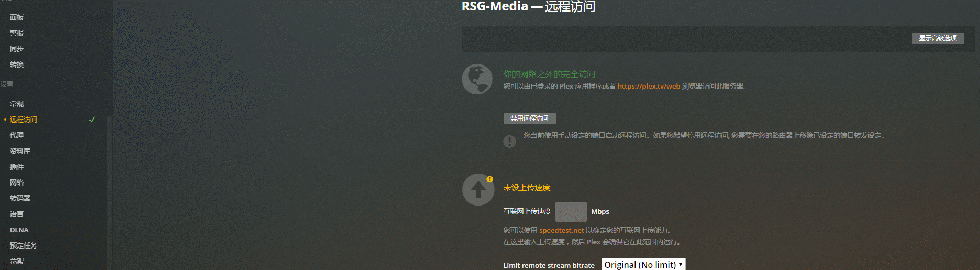Open 代理 settings
The height and width of the screenshot is (270, 980).
pos(17,135)
